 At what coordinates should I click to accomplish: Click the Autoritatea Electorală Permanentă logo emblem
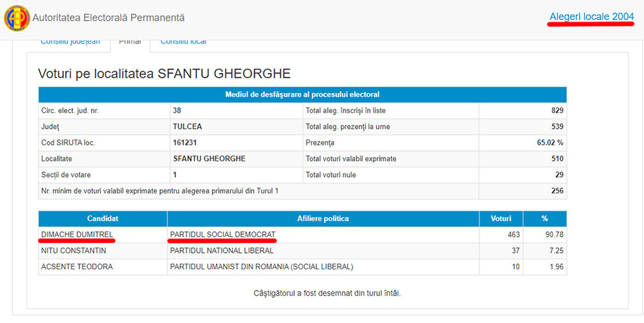click(17, 17)
